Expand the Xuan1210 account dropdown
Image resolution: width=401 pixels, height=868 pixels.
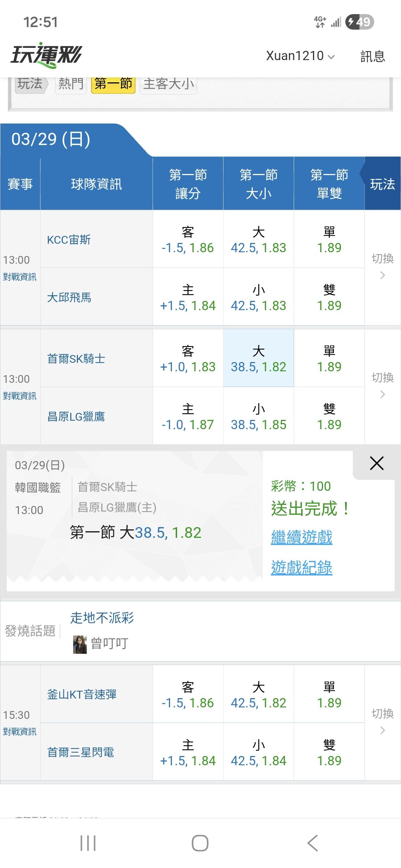(x=300, y=56)
